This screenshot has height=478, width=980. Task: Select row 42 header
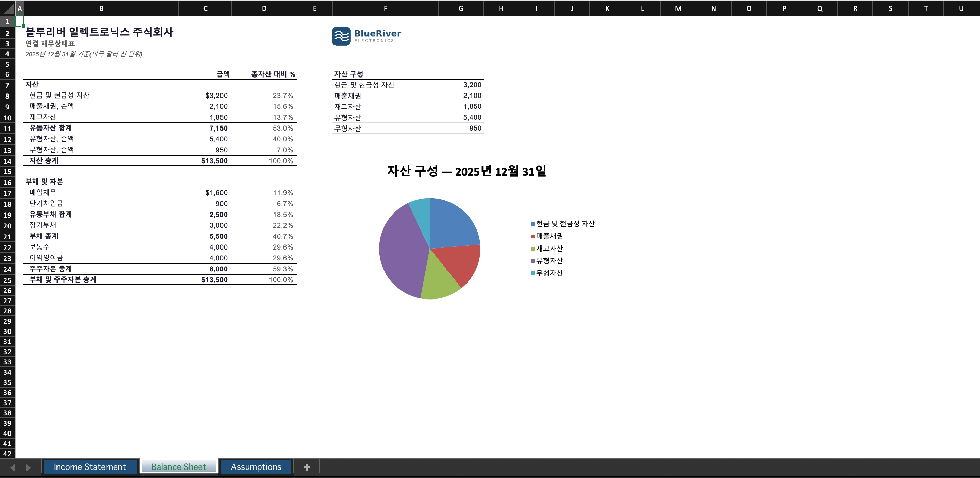point(7,453)
